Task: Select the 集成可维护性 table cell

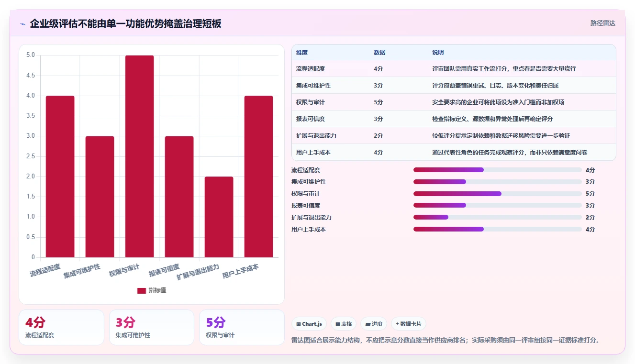Action: pos(313,86)
